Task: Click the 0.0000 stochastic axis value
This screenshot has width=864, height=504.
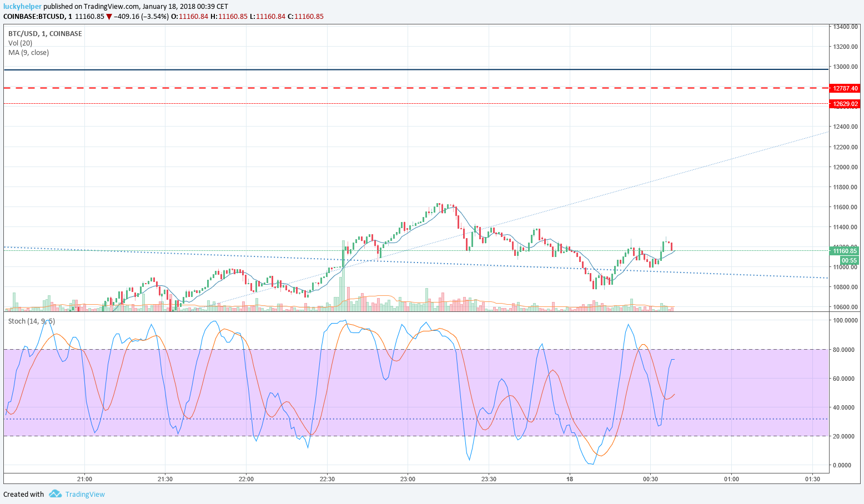Action: (842, 465)
